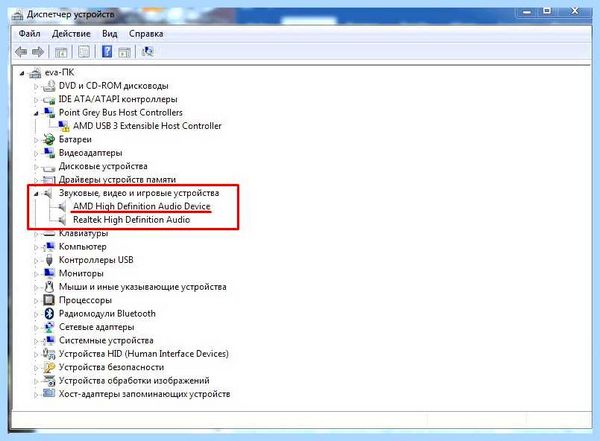Image resolution: width=600 pixels, height=441 pixels.
Task: Click the Системные устройства icon
Action: click(49, 340)
